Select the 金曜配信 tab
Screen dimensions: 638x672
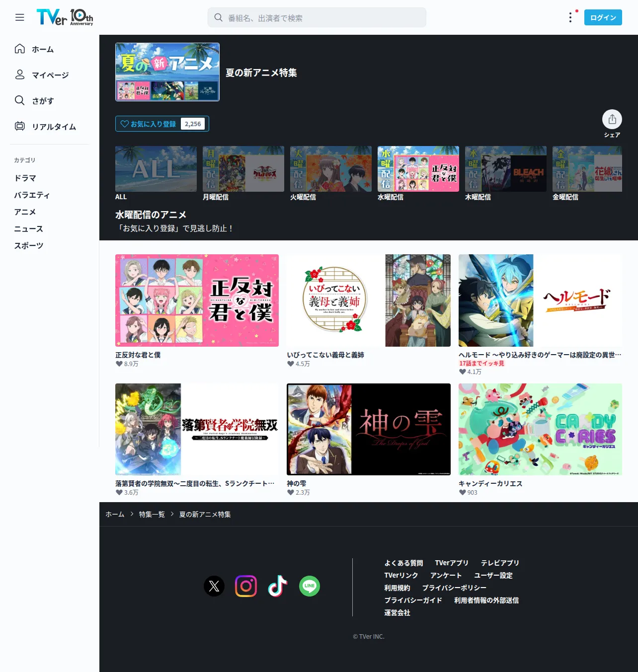click(x=587, y=173)
